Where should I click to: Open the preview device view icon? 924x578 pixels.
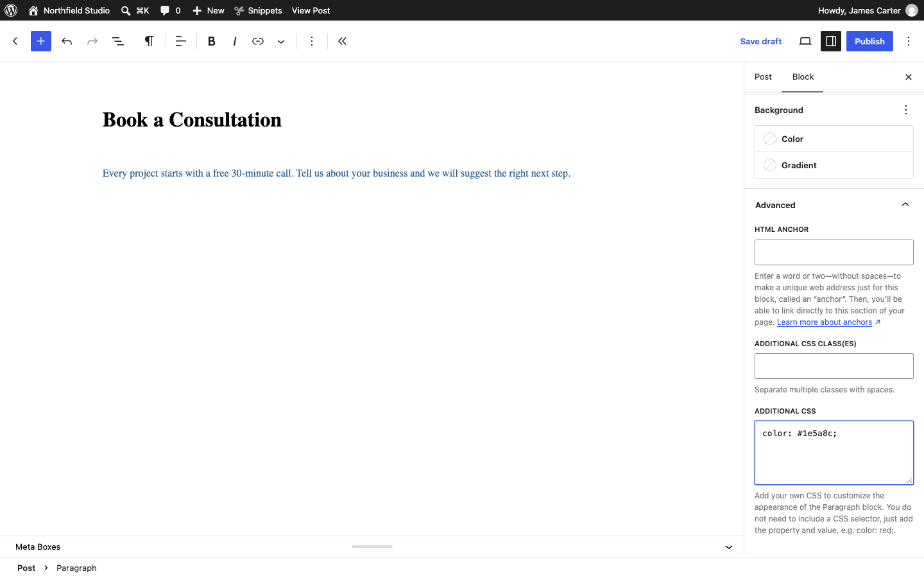pyautogui.click(x=805, y=41)
